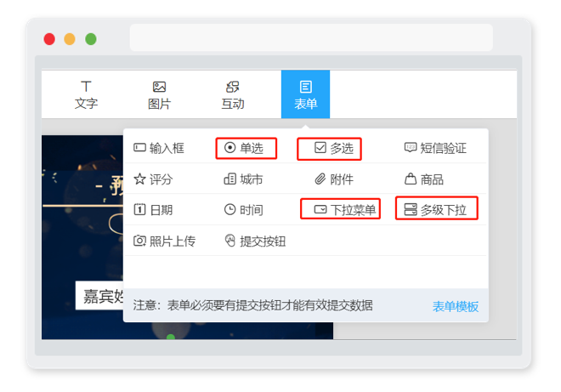Click the yellow minimize window button

[70, 38]
